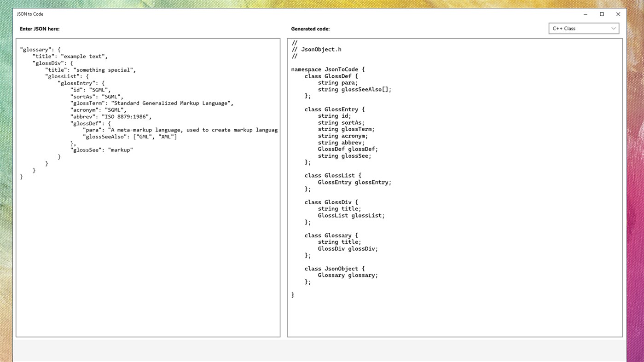Click the class GlossEntry { line
The image size is (644, 362).
point(335,109)
